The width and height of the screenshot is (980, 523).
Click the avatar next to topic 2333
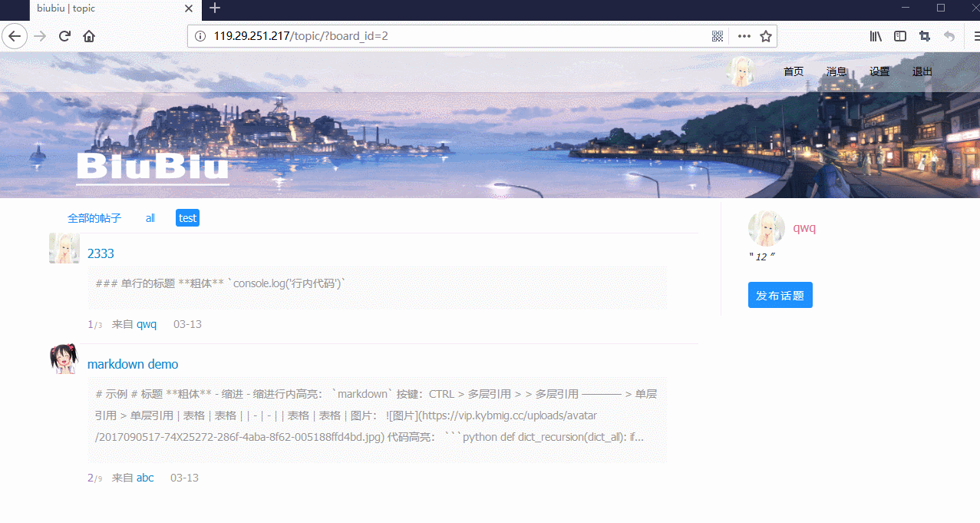(x=64, y=249)
